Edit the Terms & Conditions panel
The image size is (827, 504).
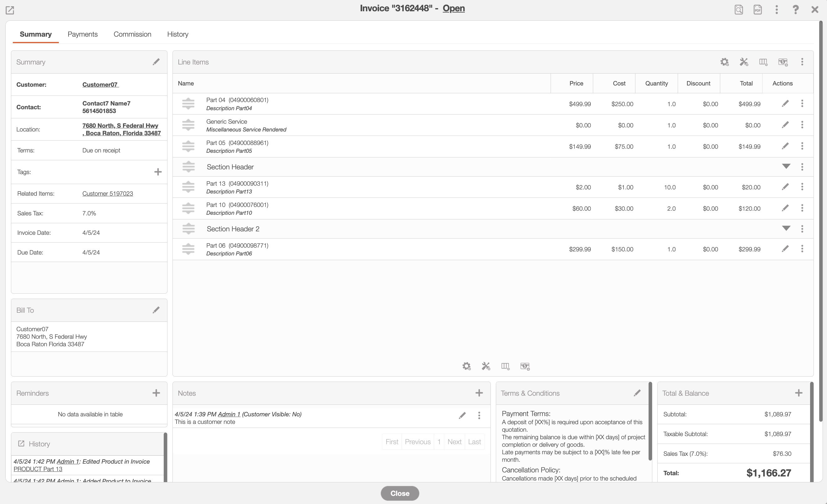(x=637, y=393)
